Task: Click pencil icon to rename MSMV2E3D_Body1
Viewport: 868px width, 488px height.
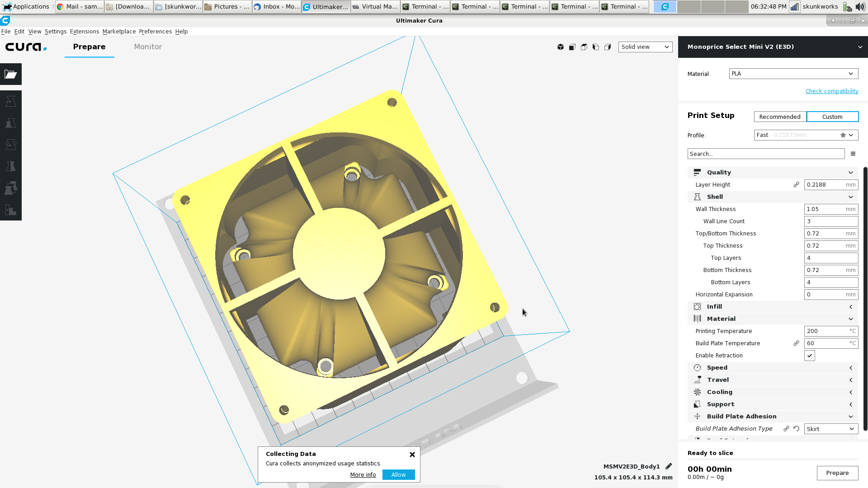Action: 669,466
